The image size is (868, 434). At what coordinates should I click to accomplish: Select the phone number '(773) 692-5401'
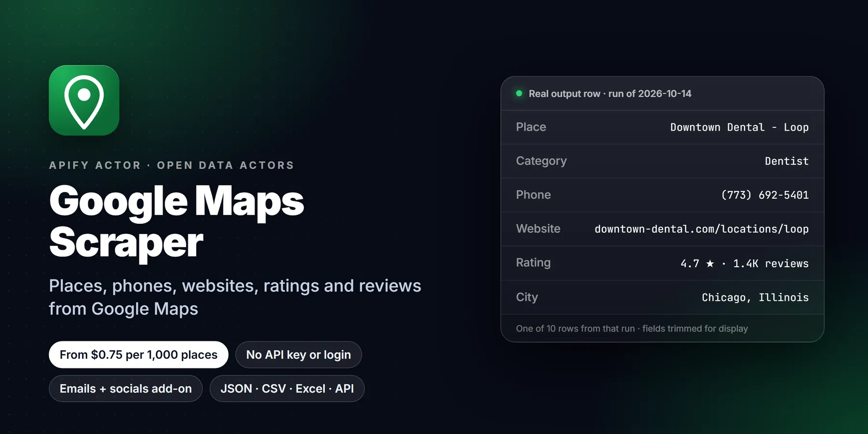[765, 195]
